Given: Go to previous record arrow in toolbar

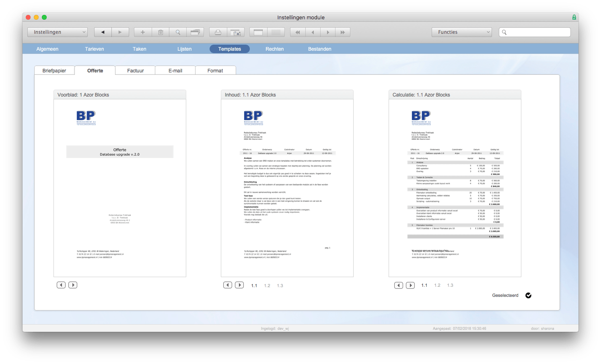Looking at the screenshot, I should 313,32.
